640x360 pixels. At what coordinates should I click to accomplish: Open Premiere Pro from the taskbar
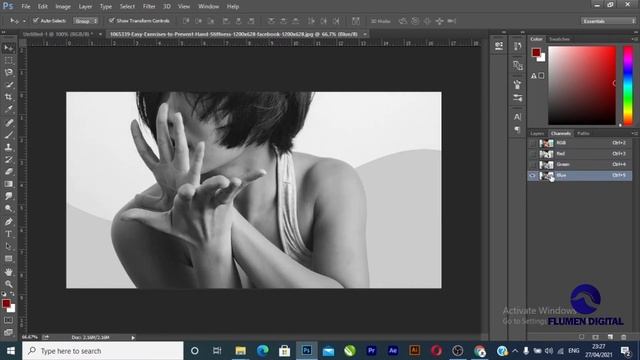pos(371,351)
